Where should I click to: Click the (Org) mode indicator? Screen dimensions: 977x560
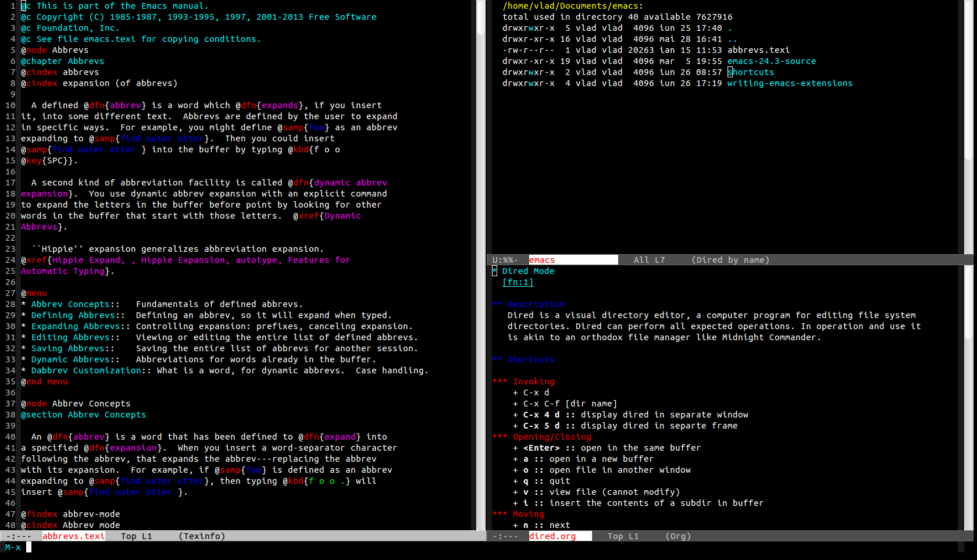click(678, 536)
